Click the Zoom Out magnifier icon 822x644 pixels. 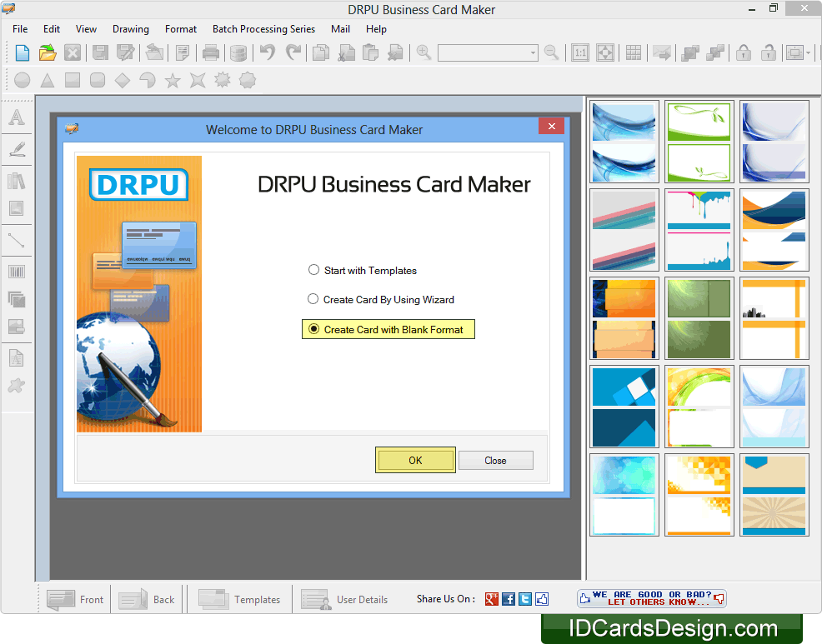click(552, 53)
